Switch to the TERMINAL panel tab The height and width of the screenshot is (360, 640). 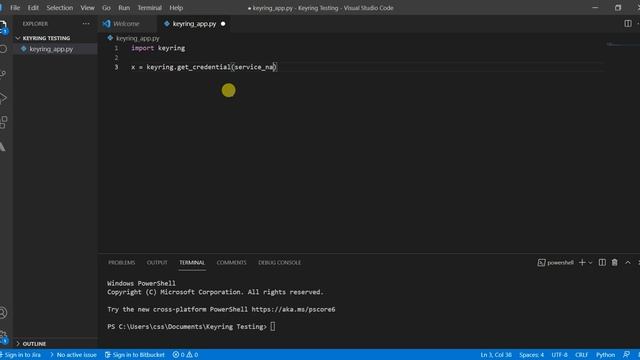click(x=192, y=262)
